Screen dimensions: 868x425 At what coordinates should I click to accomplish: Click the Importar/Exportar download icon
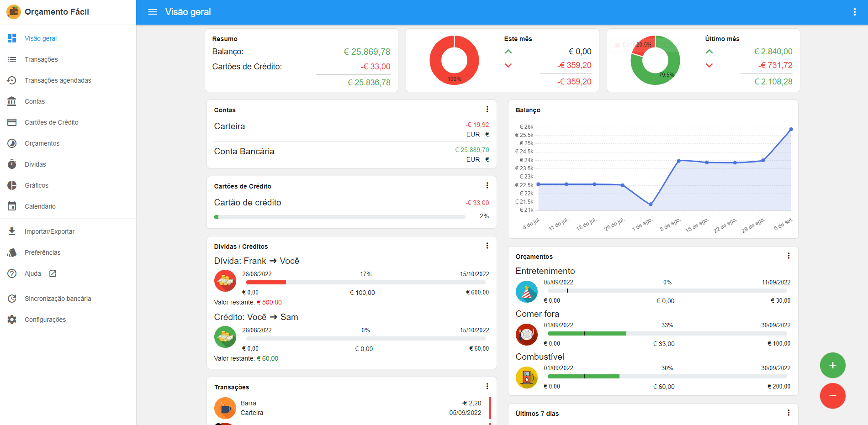[x=12, y=231]
